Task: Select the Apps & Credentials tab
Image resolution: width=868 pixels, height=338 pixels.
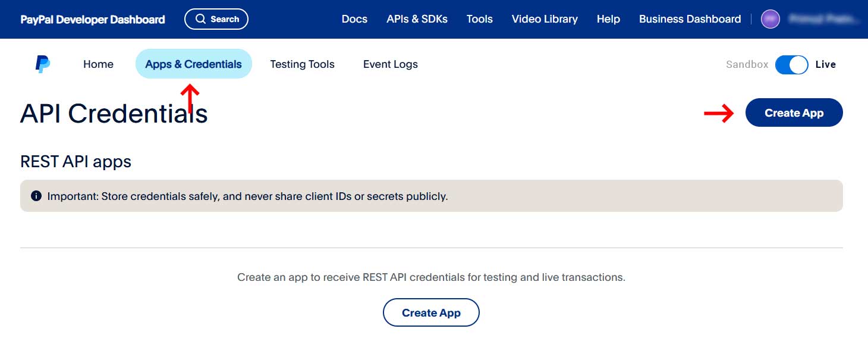Action: 194,64
